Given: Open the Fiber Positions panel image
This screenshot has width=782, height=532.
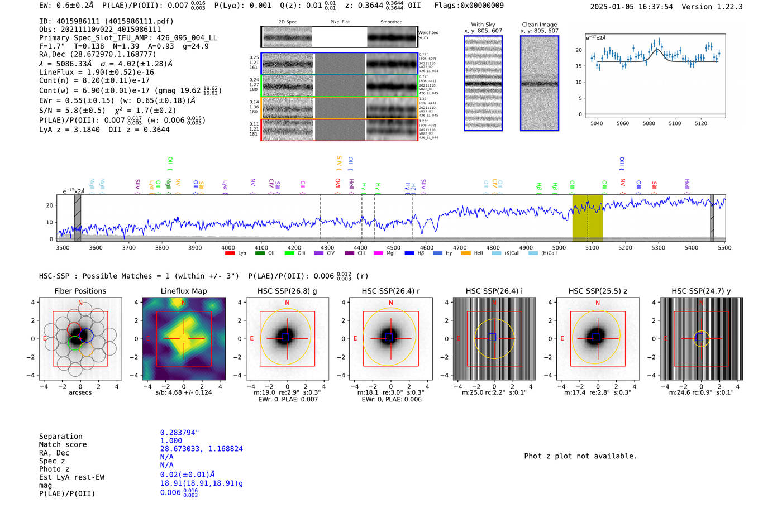Looking at the screenshot, I should click(x=80, y=339).
